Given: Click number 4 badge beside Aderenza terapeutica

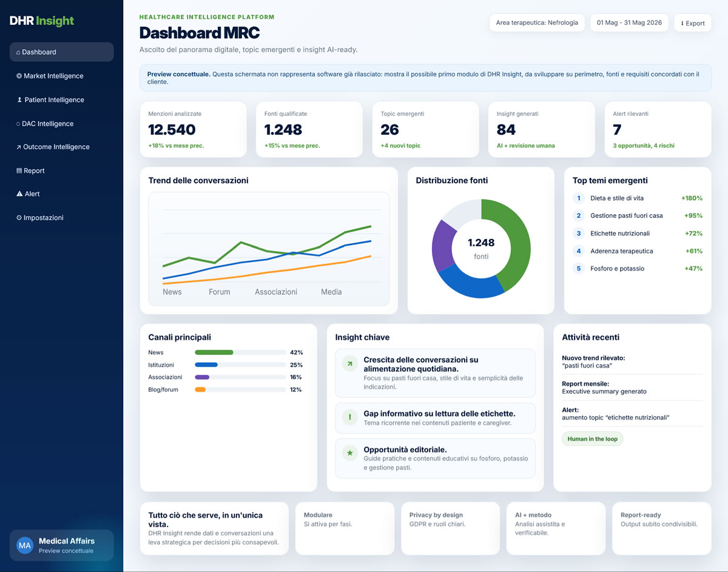Looking at the screenshot, I should coord(579,251).
